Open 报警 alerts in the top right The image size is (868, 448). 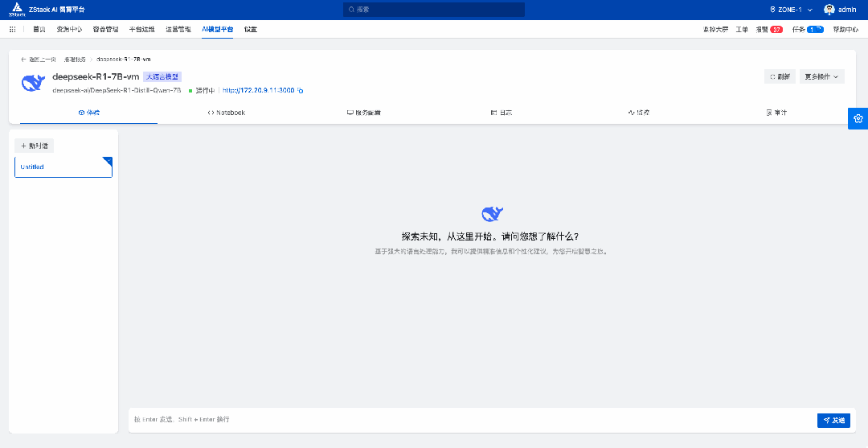[x=762, y=29]
